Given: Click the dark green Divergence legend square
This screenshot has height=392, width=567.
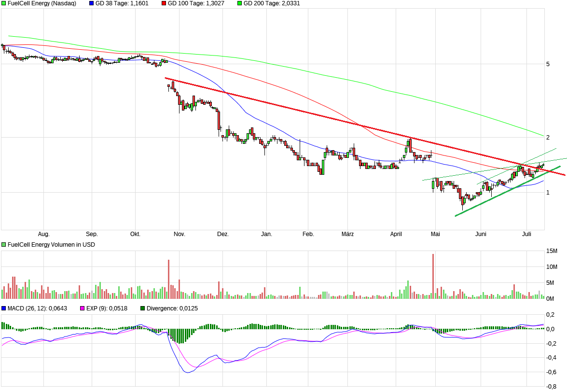Looking at the screenshot, I should pyautogui.click(x=141, y=308).
